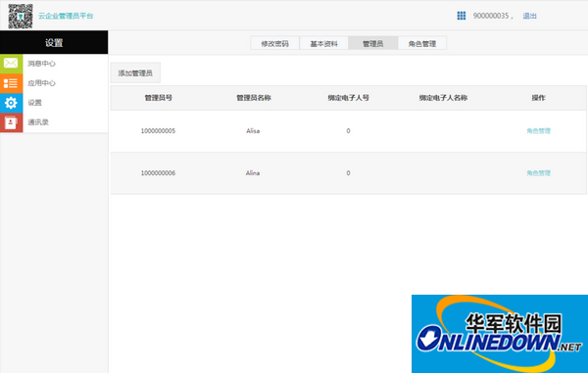Click the QR code logo in header
Viewport: 588px width, 373px height.
pyautogui.click(x=21, y=16)
